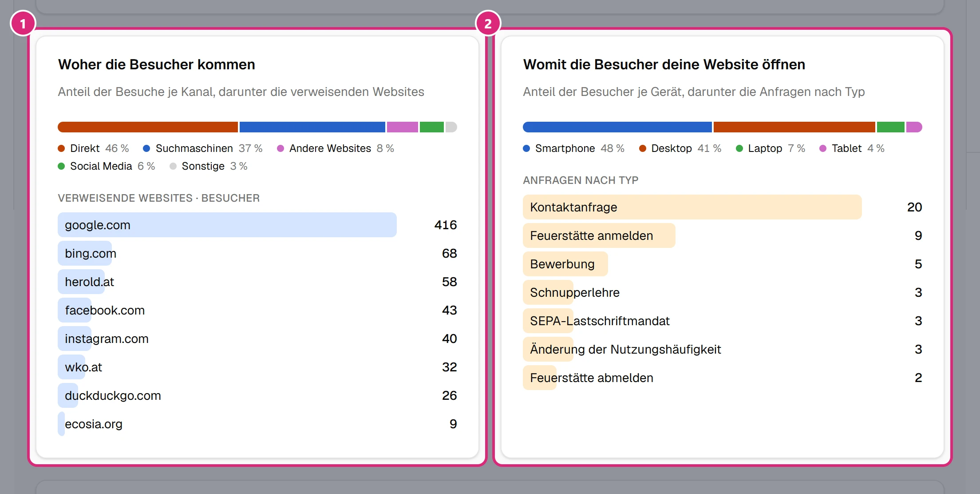Click the instagram.com referrer row

[x=257, y=339]
